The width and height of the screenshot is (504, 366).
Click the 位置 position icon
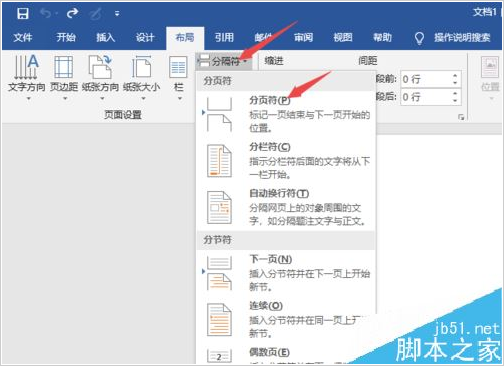490,67
